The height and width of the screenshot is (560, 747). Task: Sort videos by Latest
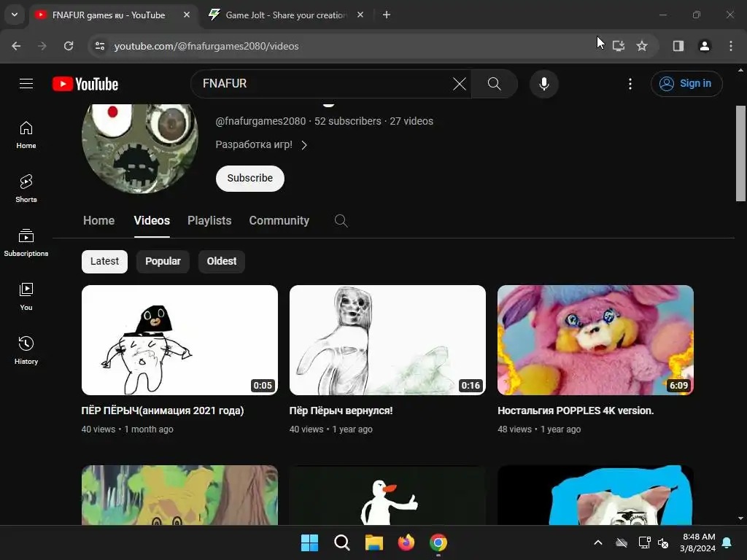(104, 262)
